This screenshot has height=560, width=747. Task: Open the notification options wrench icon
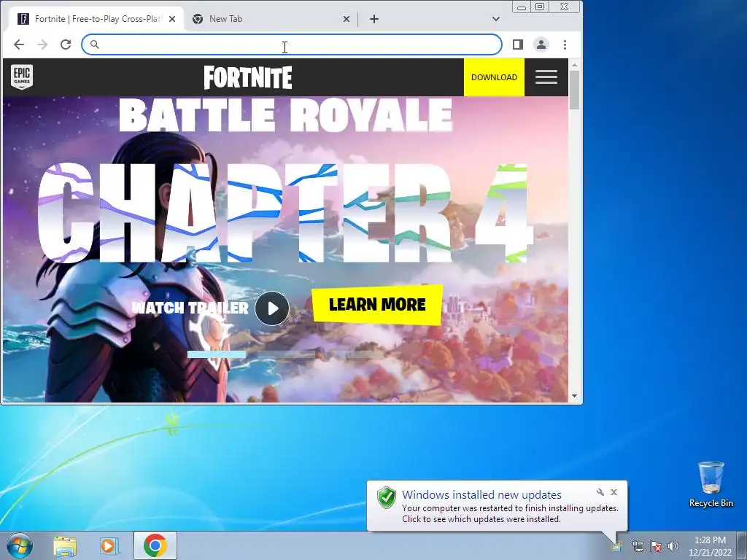tap(600, 492)
